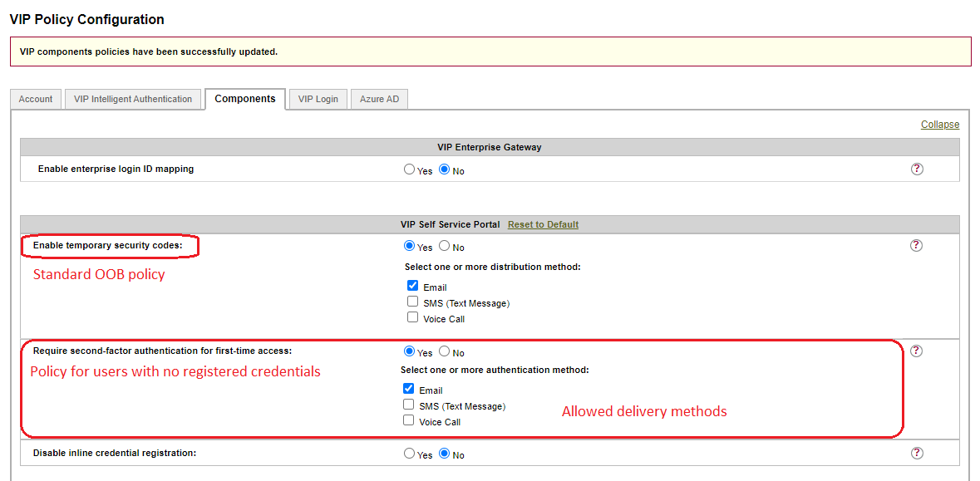Select Yes to disable inline credential registration
Image resolution: width=980 pixels, height=481 pixels.
(409, 454)
